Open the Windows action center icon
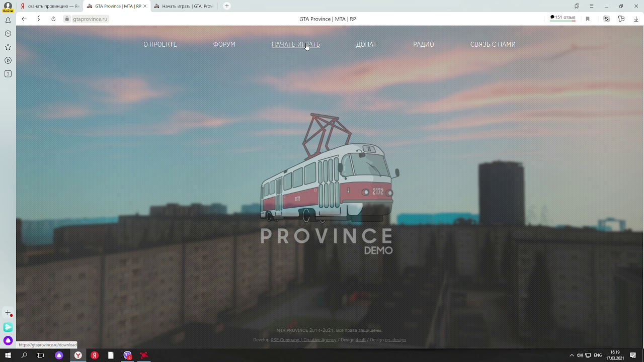644x362 pixels. point(633,355)
